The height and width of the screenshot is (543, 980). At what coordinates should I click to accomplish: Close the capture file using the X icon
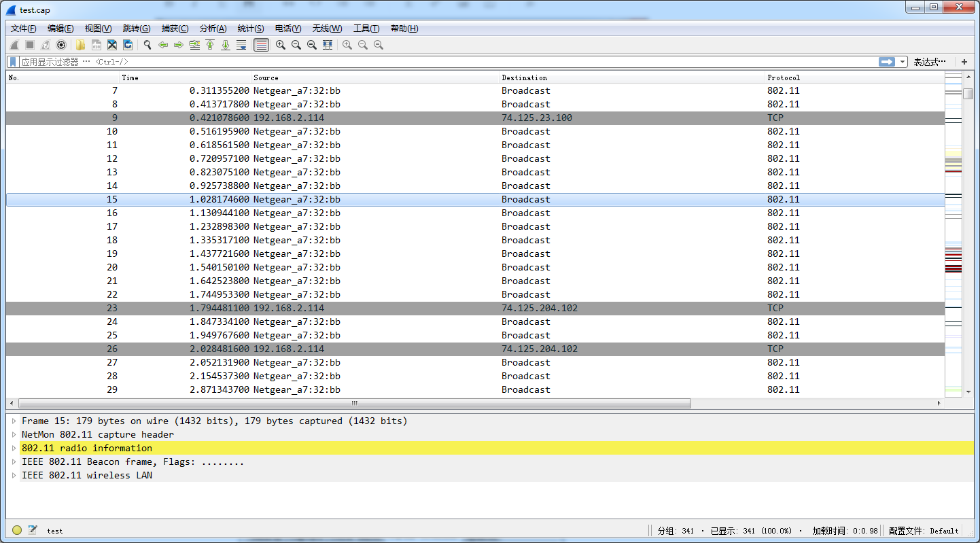[x=111, y=45]
